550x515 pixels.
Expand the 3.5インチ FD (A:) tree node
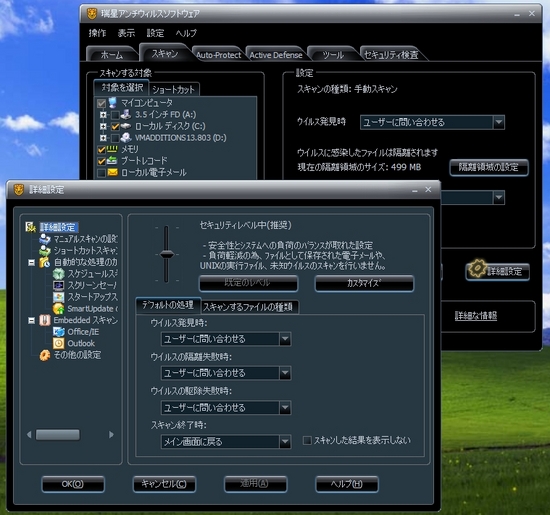(x=103, y=115)
